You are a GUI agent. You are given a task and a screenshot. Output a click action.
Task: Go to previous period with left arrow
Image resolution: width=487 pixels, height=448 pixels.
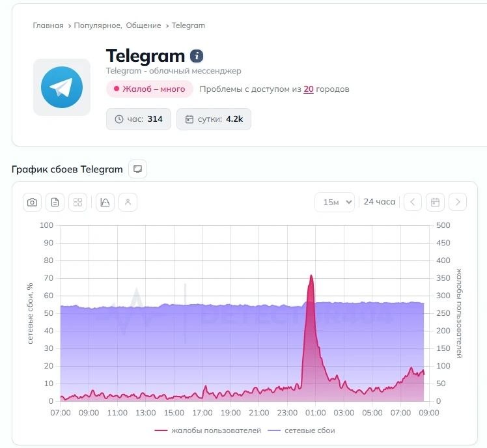[x=413, y=203]
